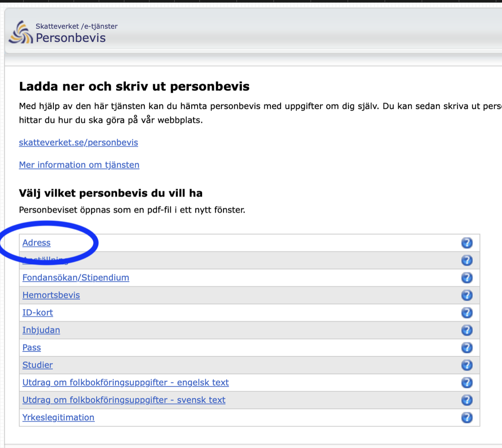Open help icon for Studier
The width and height of the screenshot is (502, 448).
467,365
